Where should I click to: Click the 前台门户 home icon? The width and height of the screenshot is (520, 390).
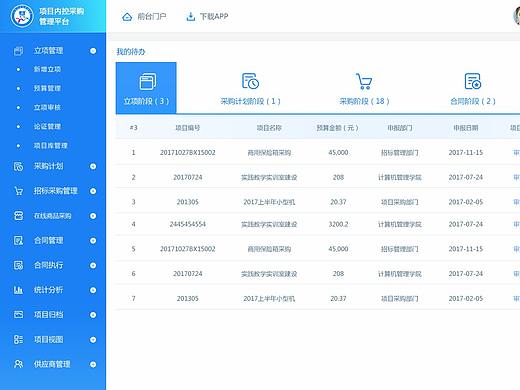click(127, 17)
